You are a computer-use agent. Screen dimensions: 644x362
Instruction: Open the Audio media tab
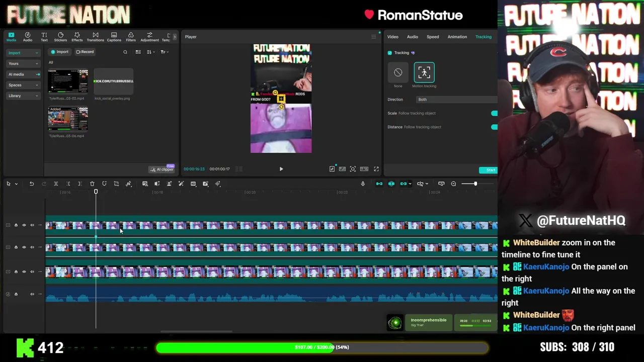(x=28, y=37)
